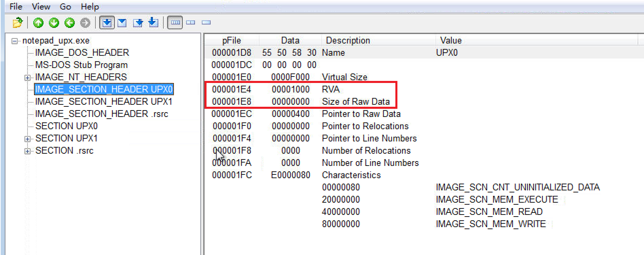Toggle the first blue address-view icon
The height and width of the screenshot is (255, 644).
tap(107, 23)
